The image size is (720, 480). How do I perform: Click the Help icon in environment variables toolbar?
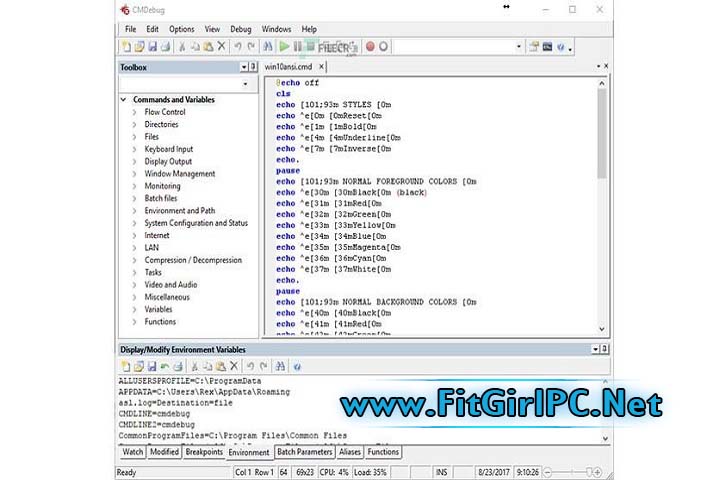[x=297, y=366]
